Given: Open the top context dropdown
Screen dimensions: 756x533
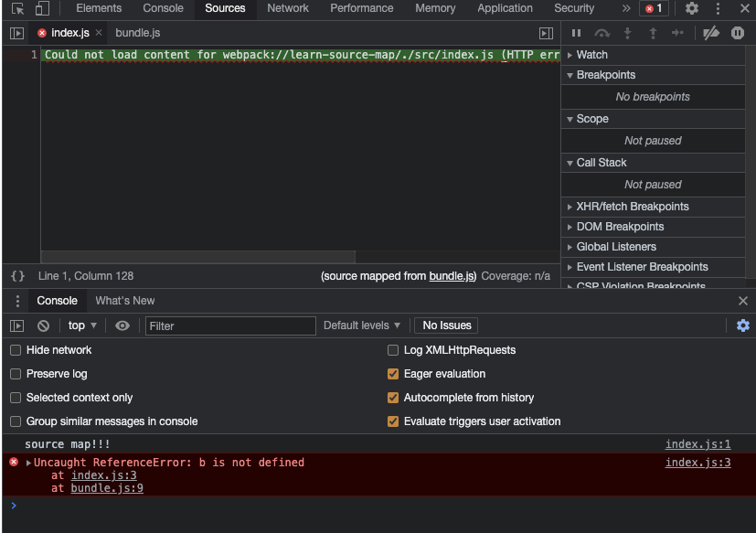Looking at the screenshot, I should click(82, 325).
